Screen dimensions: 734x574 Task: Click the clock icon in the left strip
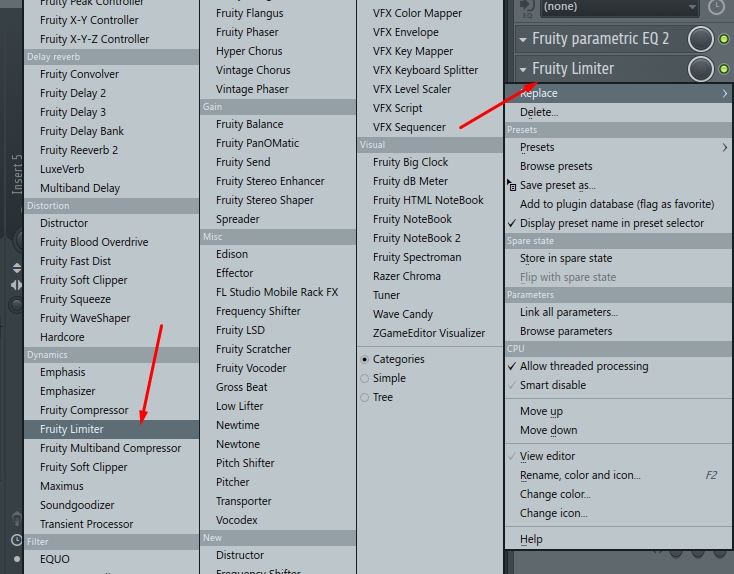[x=17, y=540]
